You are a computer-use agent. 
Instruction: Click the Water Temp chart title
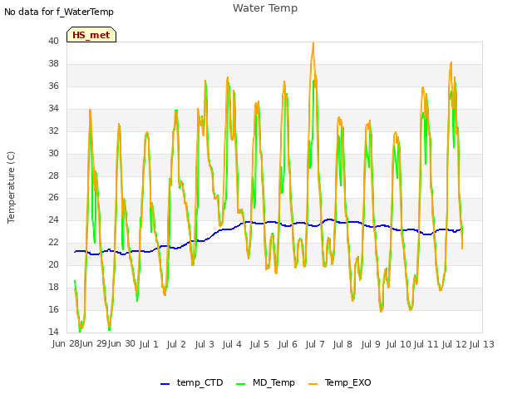coord(265,8)
